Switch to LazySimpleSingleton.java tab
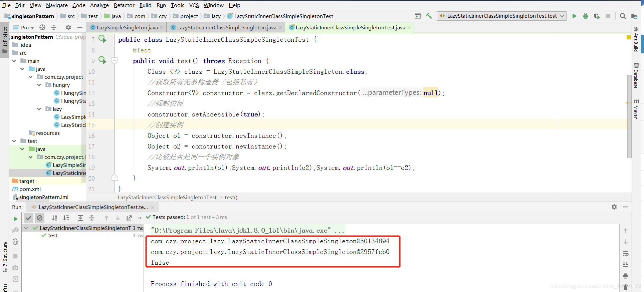Viewport: 644px width, 292px height. (x=127, y=27)
